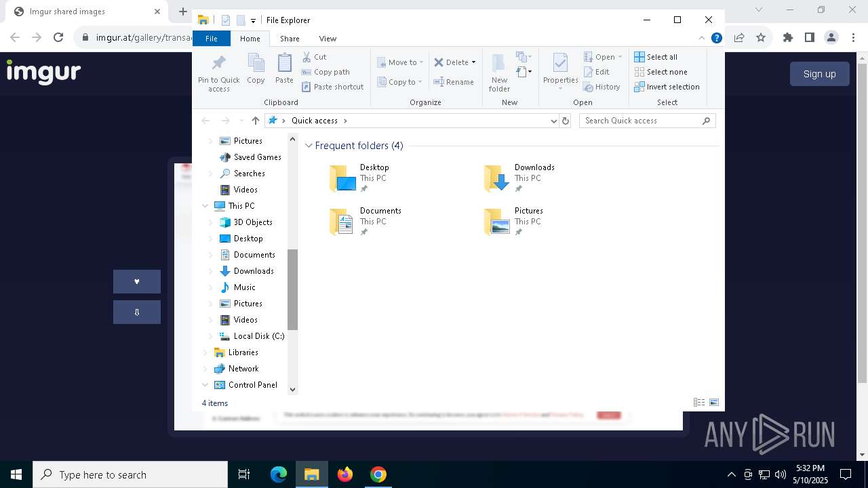Click Select all in ribbon
Viewport: 868px width, 488px height.
[656, 57]
